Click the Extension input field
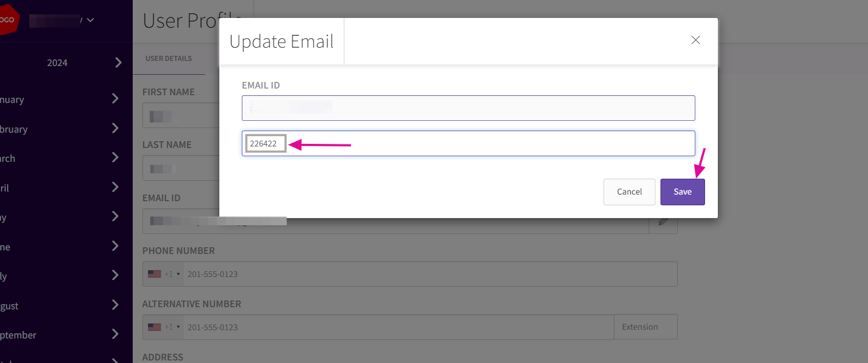This screenshot has height=363, width=868. click(645, 327)
